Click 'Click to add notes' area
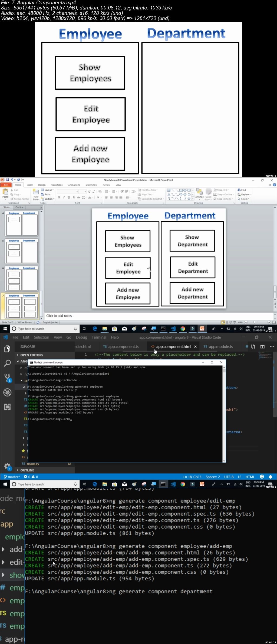This screenshot has height=644, width=277. [x=59, y=316]
